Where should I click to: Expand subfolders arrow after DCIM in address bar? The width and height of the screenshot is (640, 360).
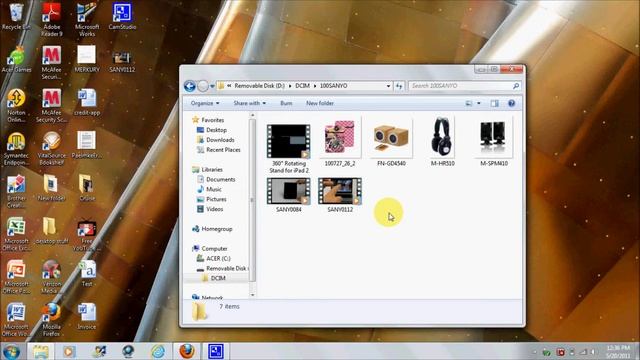(x=315, y=86)
